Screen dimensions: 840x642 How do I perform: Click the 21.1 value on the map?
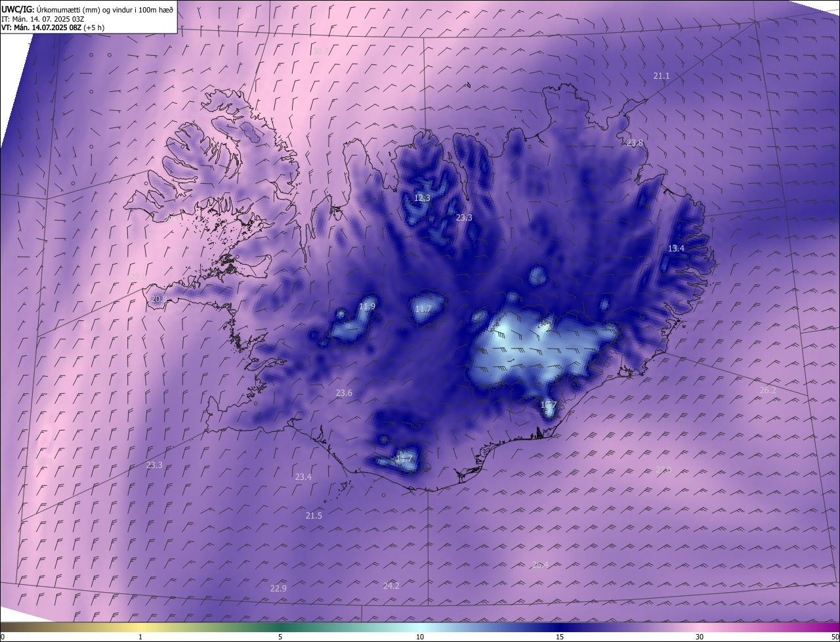coord(661,76)
